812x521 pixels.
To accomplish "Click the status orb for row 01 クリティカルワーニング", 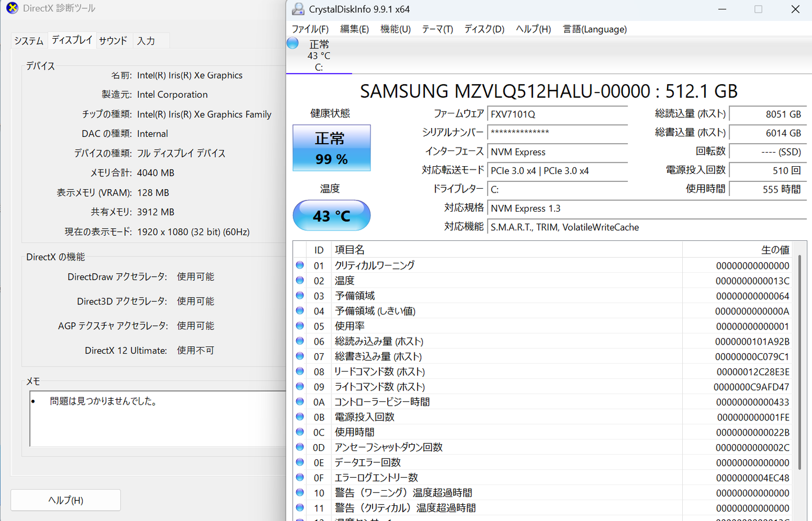I will 300,265.
